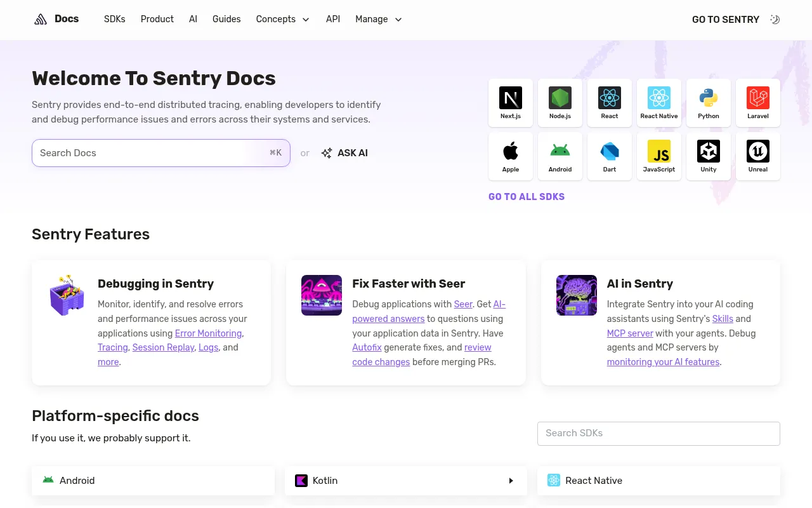Click the Android icon in platform list
The height and width of the screenshot is (508, 812).
48,480
